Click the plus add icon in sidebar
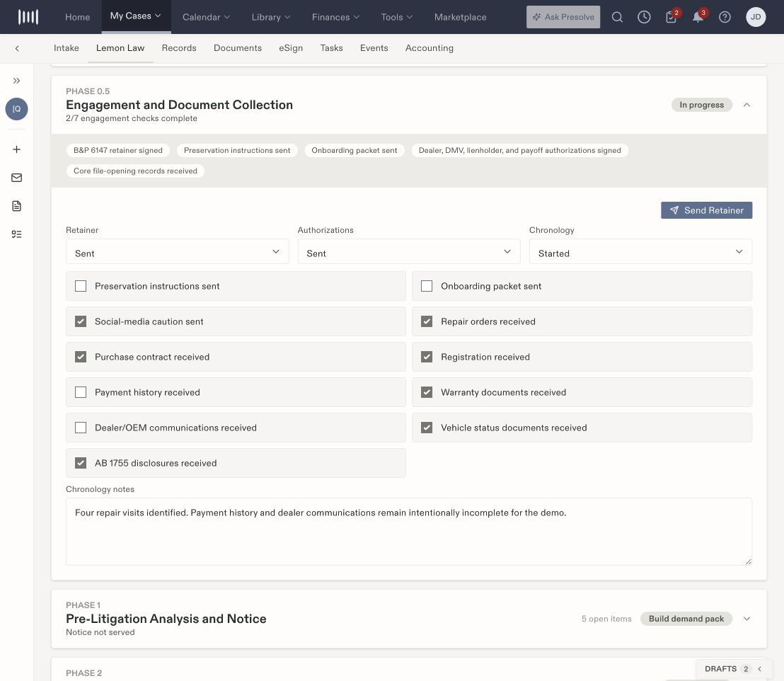784x681 pixels. (x=16, y=149)
